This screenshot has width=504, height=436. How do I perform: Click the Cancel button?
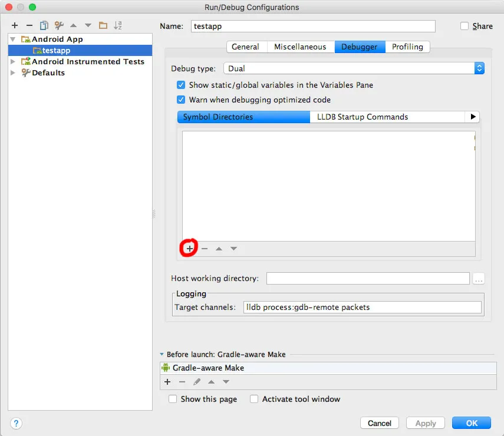tap(379, 423)
